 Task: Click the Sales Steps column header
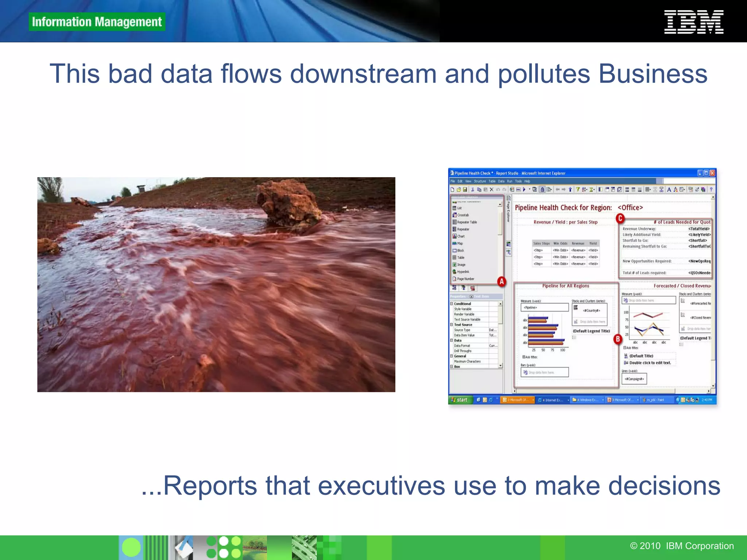click(541, 243)
